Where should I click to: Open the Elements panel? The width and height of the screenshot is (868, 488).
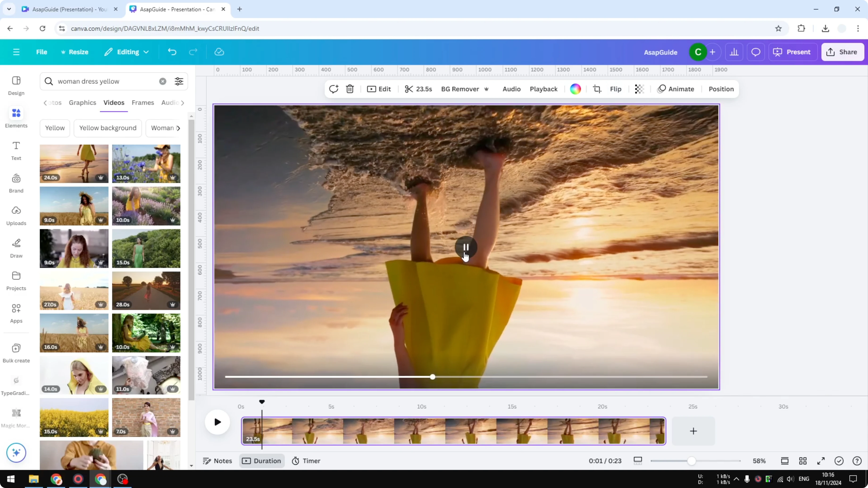(x=16, y=117)
